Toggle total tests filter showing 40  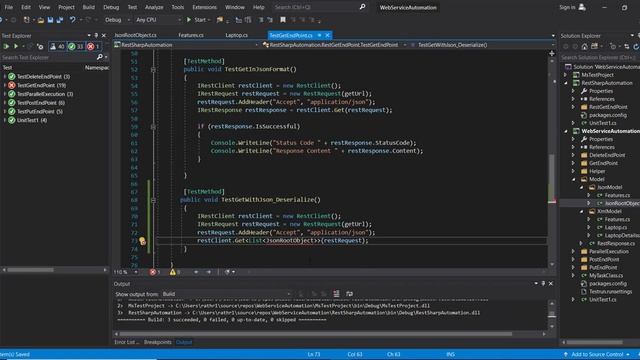point(57,47)
